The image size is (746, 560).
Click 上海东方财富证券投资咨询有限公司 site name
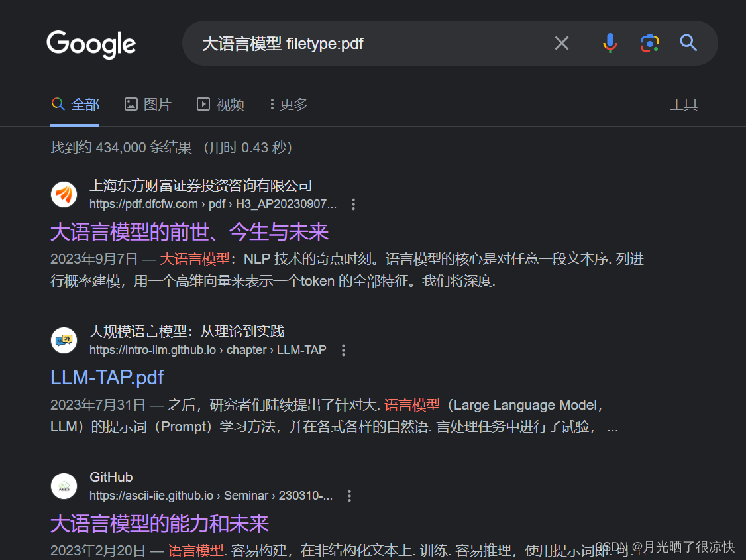(201, 186)
